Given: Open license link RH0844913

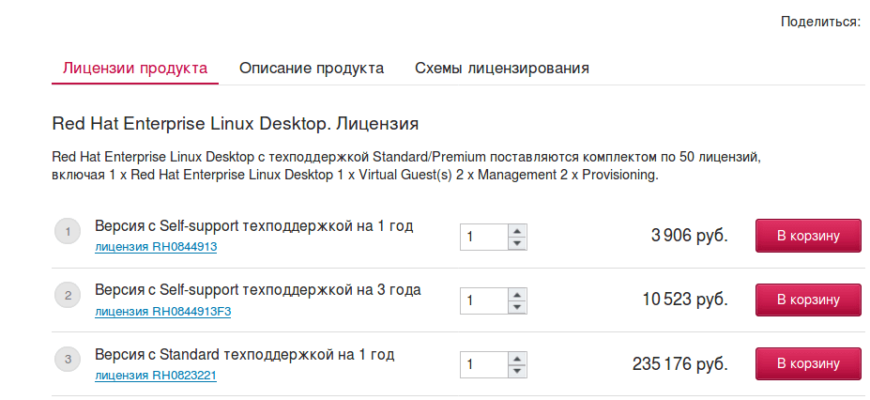Looking at the screenshot, I should (156, 247).
